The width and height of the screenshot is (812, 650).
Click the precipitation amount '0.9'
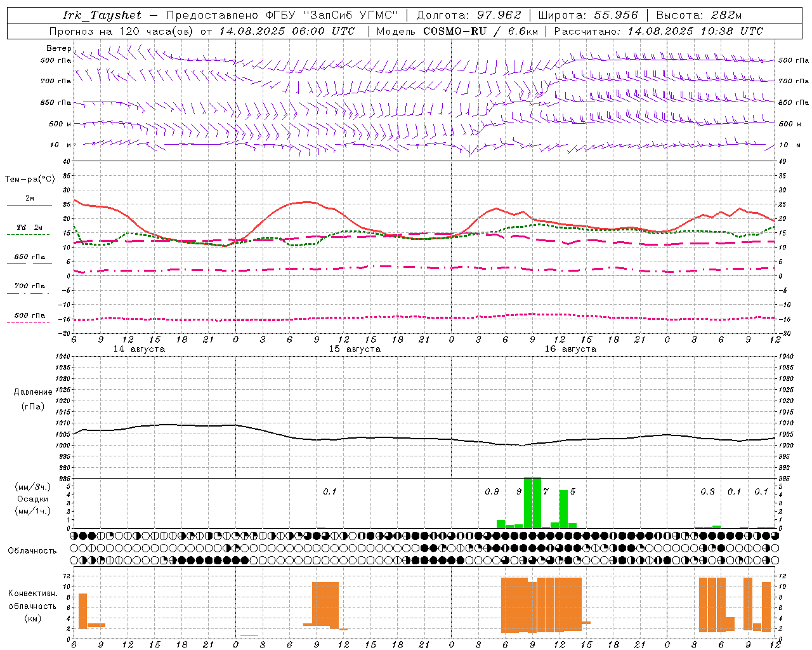pos(492,492)
